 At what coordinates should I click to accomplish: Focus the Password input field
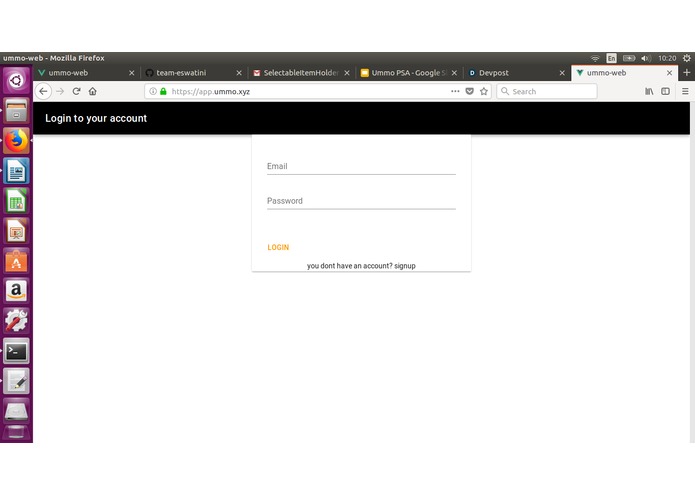click(361, 201)
